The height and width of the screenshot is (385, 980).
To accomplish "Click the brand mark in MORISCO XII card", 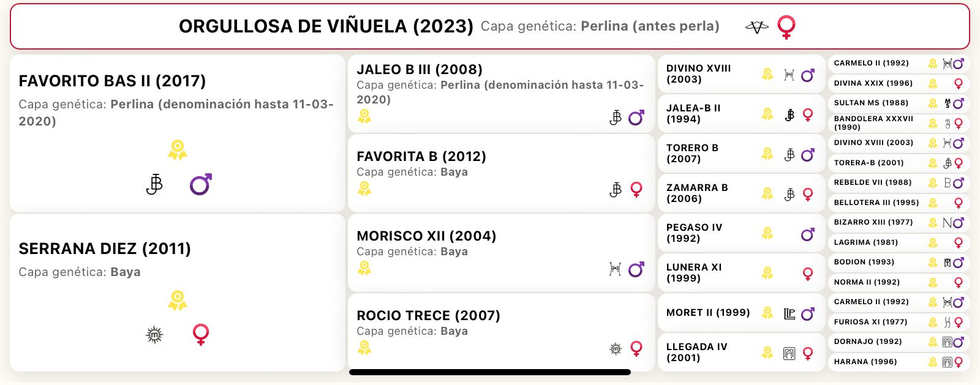I will pyautogui.click(x=616, y=269).
